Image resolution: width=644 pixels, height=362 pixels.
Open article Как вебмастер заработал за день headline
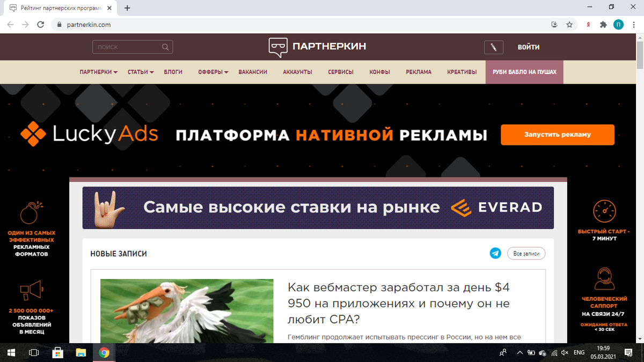[x=399, y=304]
